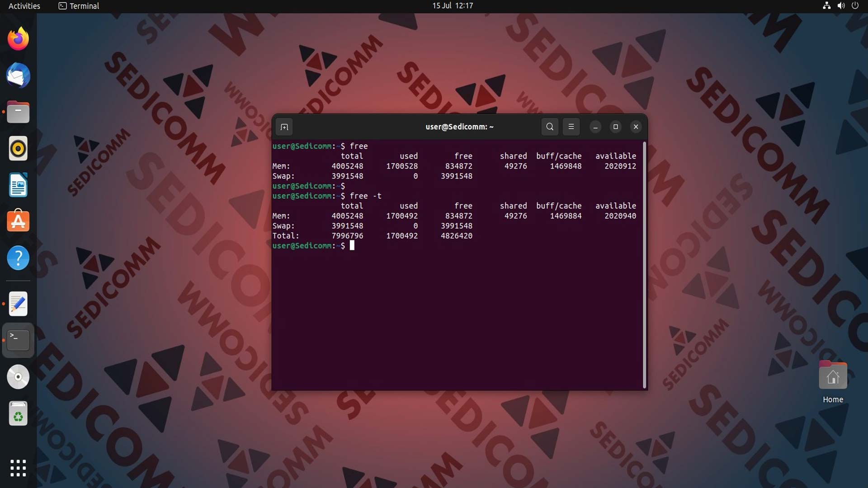The width and height of the screenshot is (868, 488).
Task: Open the power menu icon in top bar
Action: 855,6
